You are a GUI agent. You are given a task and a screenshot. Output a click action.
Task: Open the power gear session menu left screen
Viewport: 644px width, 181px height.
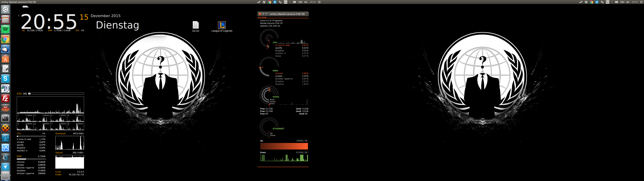coord(319,2)
